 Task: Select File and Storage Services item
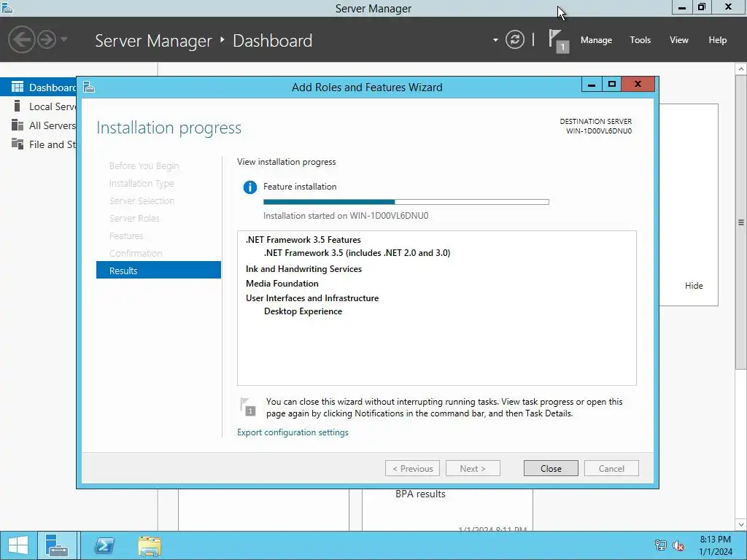coord(39,144)
